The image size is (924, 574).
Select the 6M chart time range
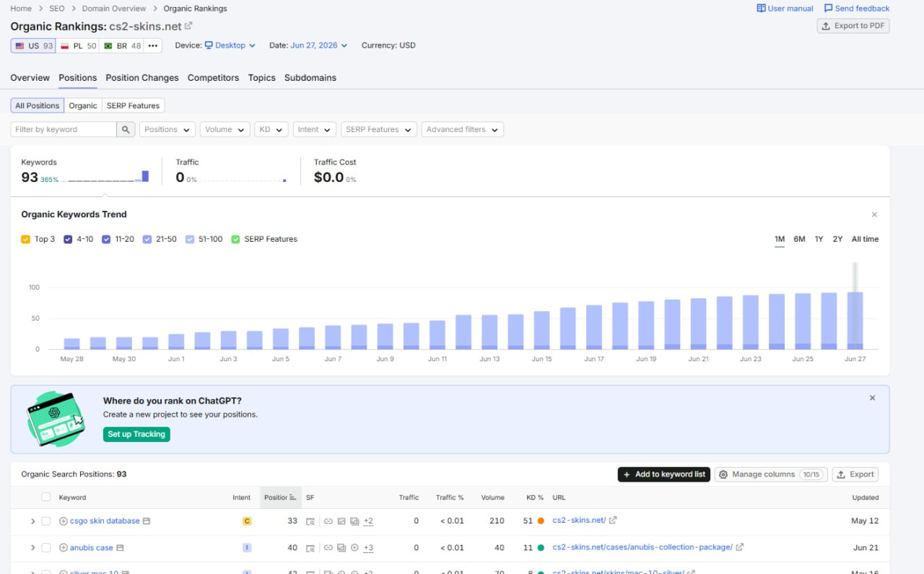(x=799, y=239)
